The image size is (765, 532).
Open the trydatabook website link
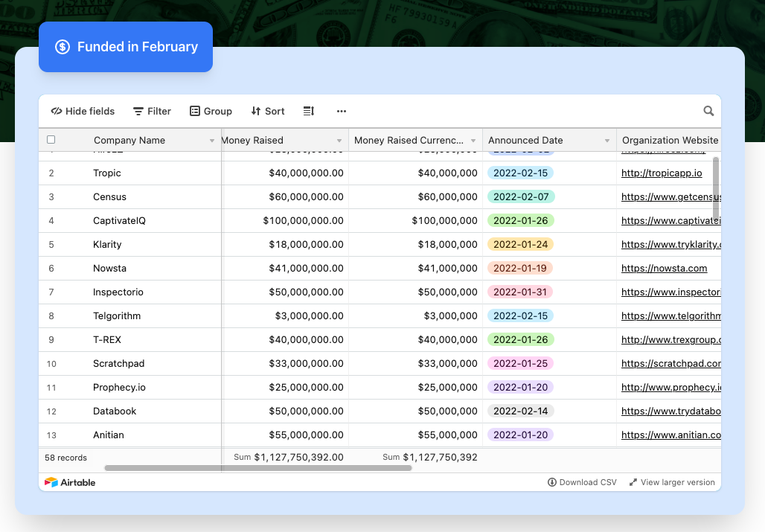point(670,411)
